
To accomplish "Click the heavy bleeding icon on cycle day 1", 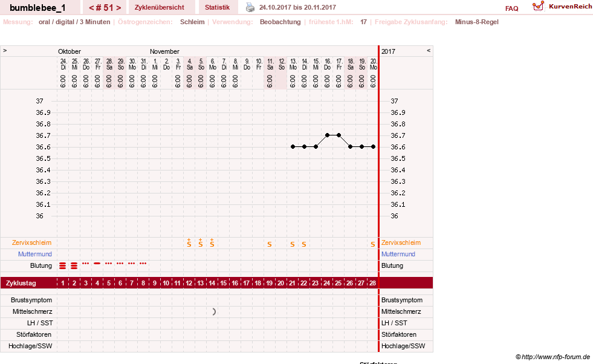I will tap(62, 265).
